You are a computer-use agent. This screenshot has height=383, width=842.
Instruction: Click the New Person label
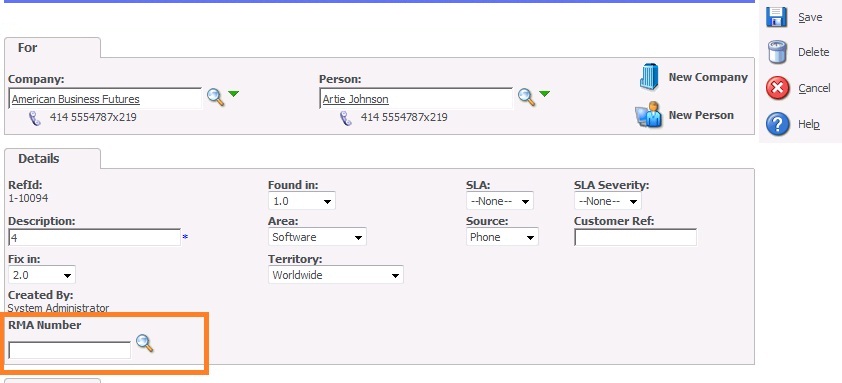coord(701,115)
